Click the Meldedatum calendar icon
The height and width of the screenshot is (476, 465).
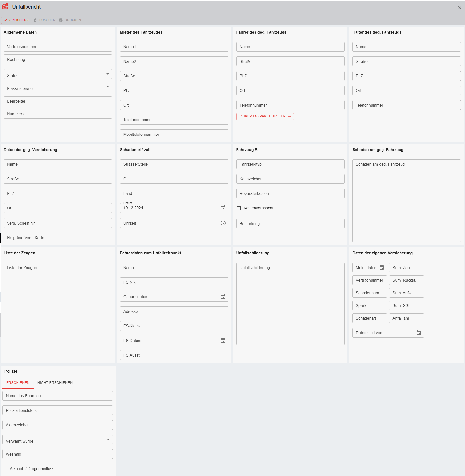[x=382, y=268]
